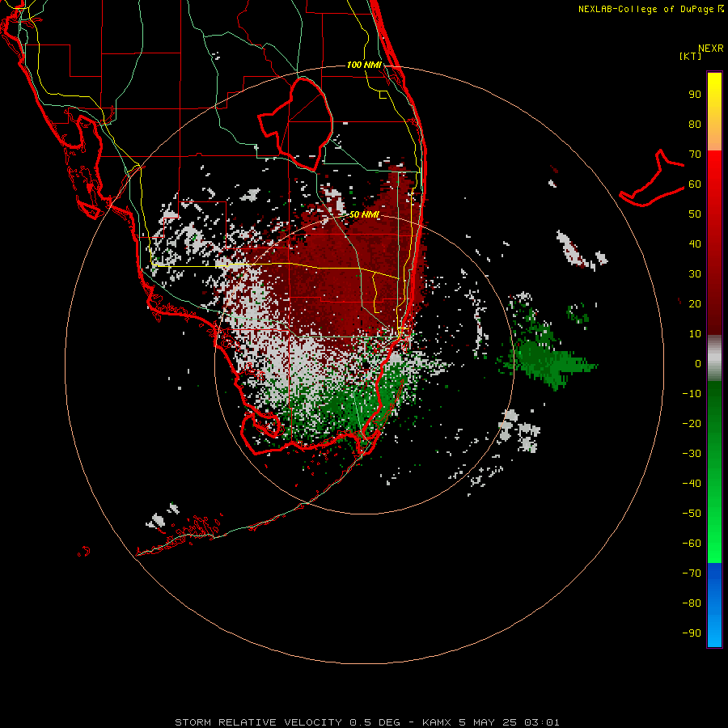728x728 pixels.
Task: Select the -20 value on the velocity scale
Action: click(x=692, y=423)
